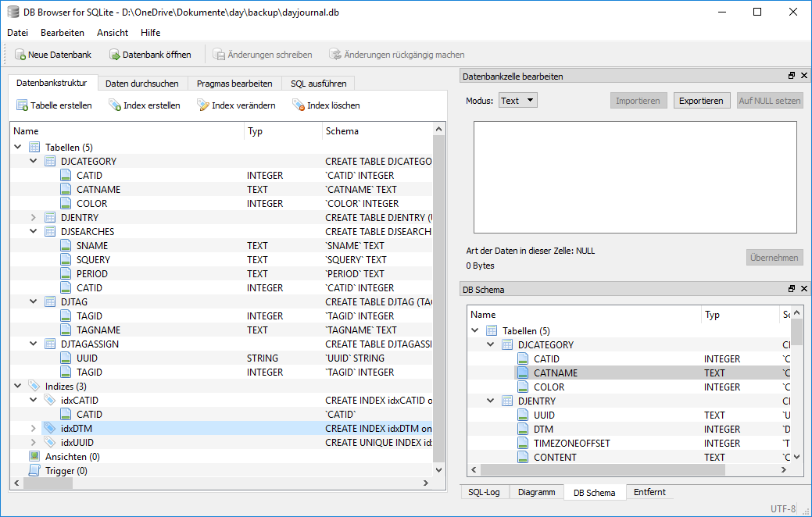Click the field icon next to SNAME

click(x=66, y=245)
